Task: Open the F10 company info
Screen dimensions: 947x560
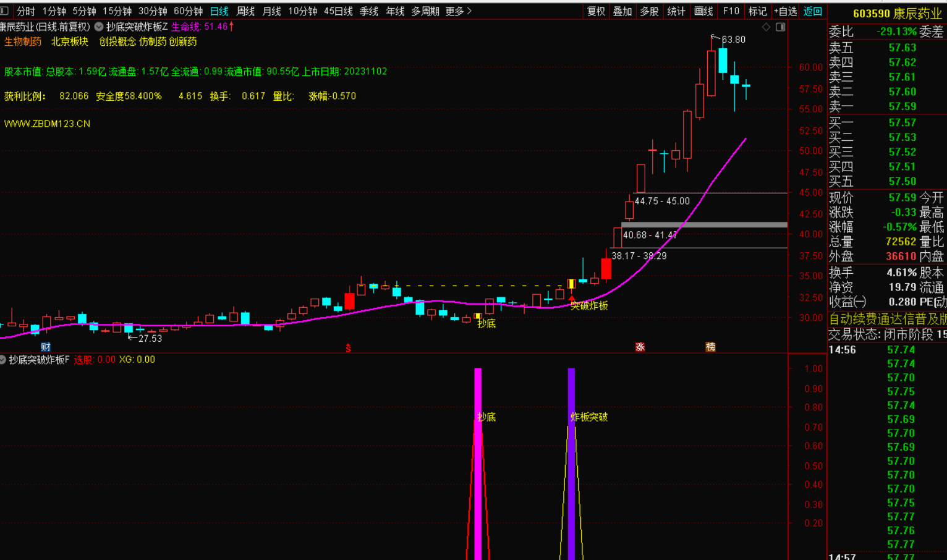Action: tap(731, 11)
